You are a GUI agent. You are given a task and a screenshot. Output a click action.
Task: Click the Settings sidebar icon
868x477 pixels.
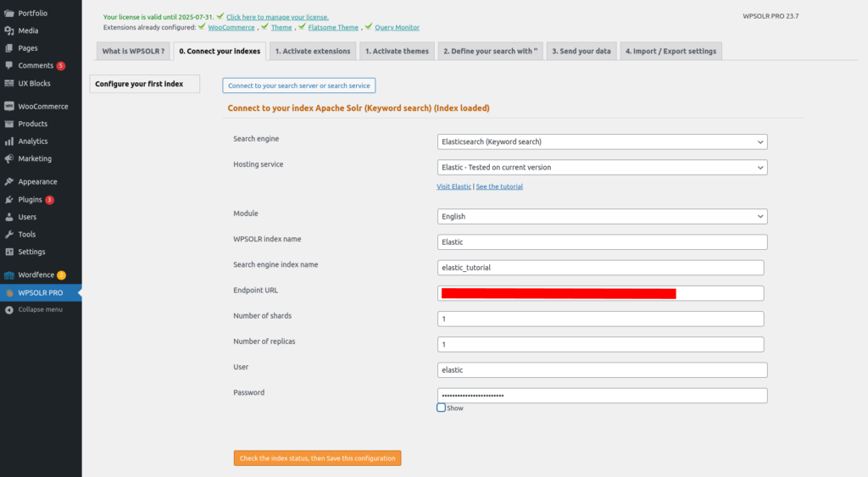8,252
